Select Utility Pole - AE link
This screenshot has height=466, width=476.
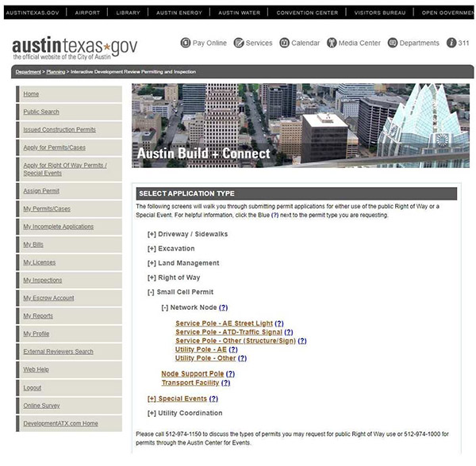[x=201, y=349]
